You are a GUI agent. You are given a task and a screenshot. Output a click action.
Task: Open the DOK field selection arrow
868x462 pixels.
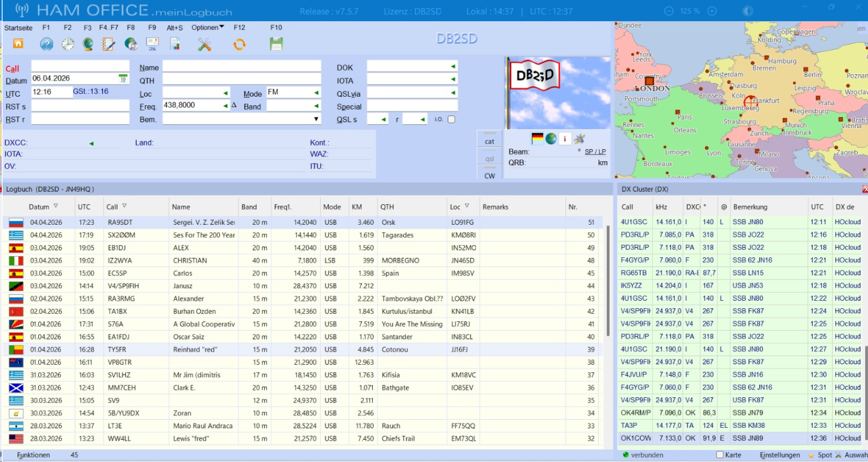coord(453,67)
